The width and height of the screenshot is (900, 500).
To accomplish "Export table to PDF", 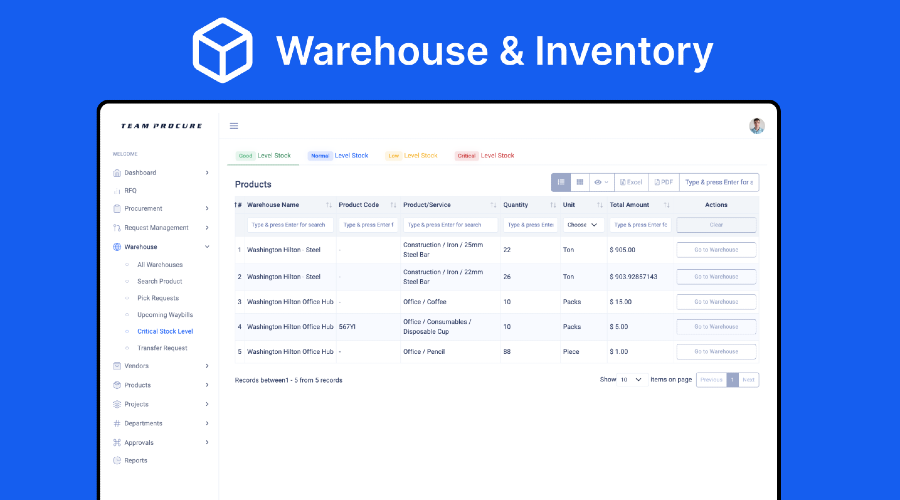I will pyautogui.click(x=664, y=182).
